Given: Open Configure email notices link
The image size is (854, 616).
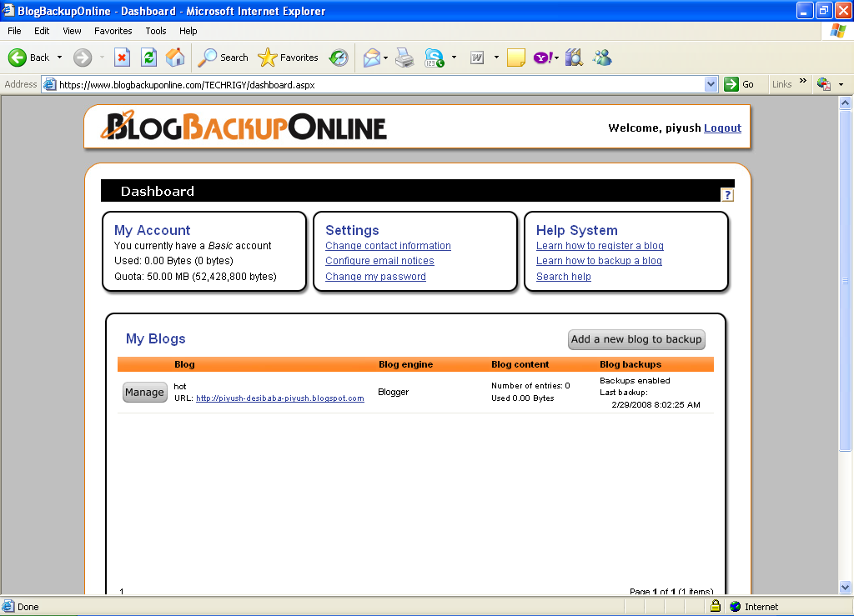Looking at the screenshot, I should pyautogui.click(x=379, y=261).
